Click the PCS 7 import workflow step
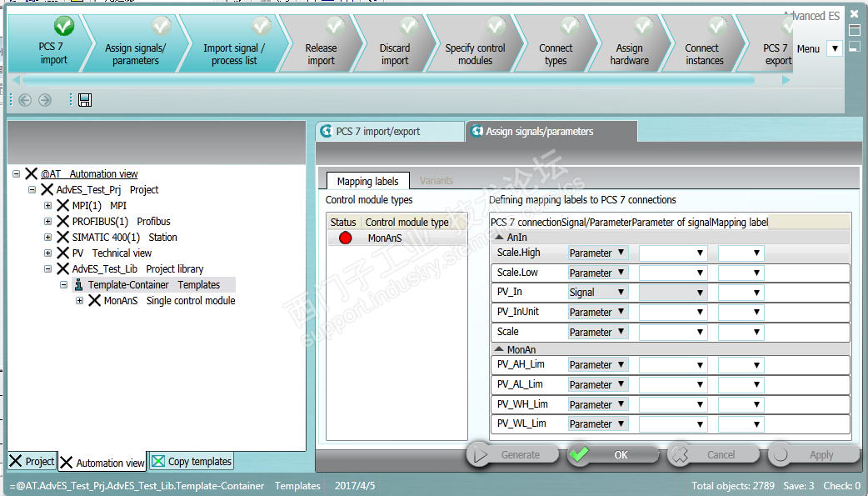 pos(50,44)
